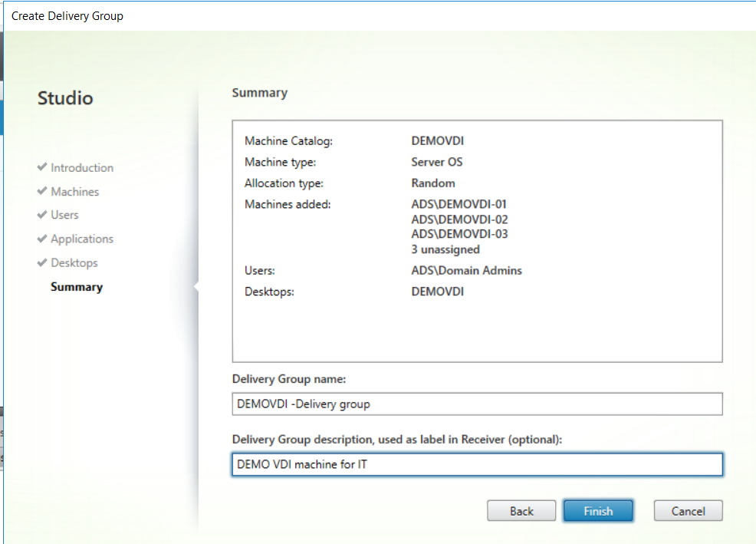The height and width of the screenshot is (544, 756).
Task: Select machine ADS\DEMOVDI-02 text
Action: click(x=459, y=219)
